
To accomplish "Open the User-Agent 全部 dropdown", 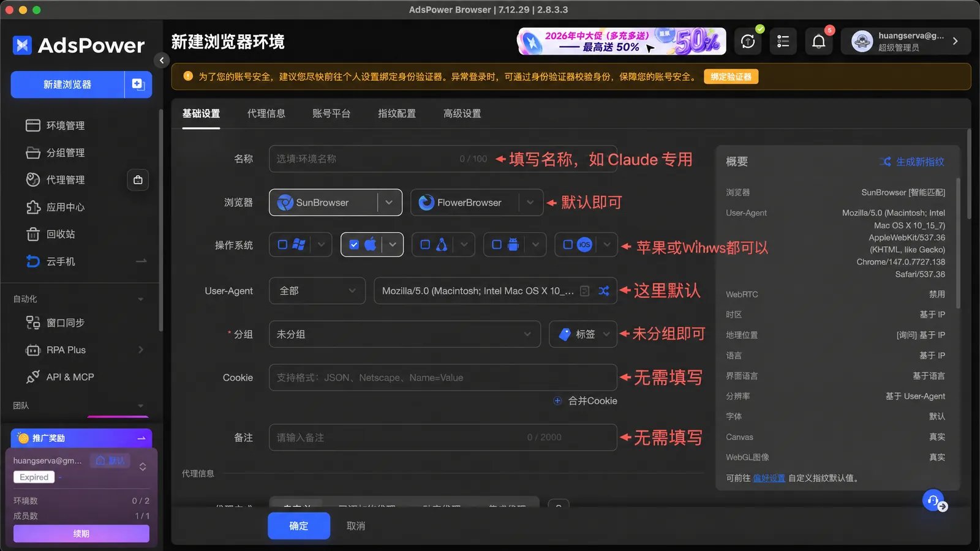I will [317, 291].
